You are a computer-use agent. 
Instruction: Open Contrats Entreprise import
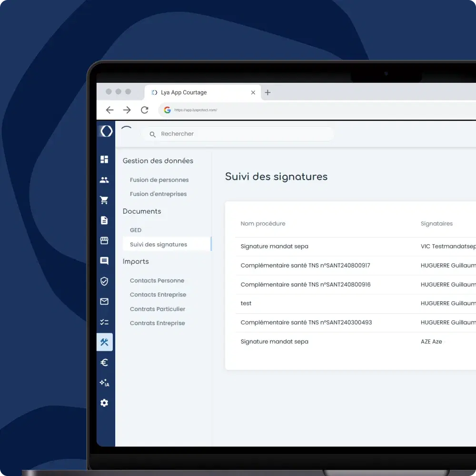[x=157, y=323]
